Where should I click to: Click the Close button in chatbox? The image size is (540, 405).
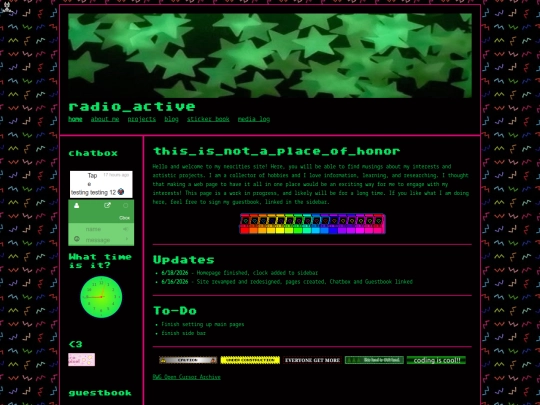(124, 218)
